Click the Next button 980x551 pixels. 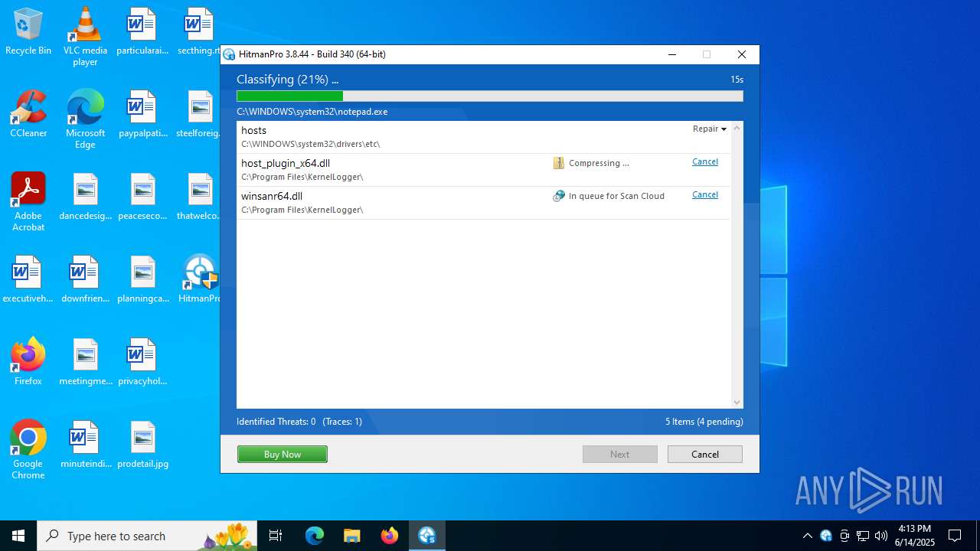[620, 455]
